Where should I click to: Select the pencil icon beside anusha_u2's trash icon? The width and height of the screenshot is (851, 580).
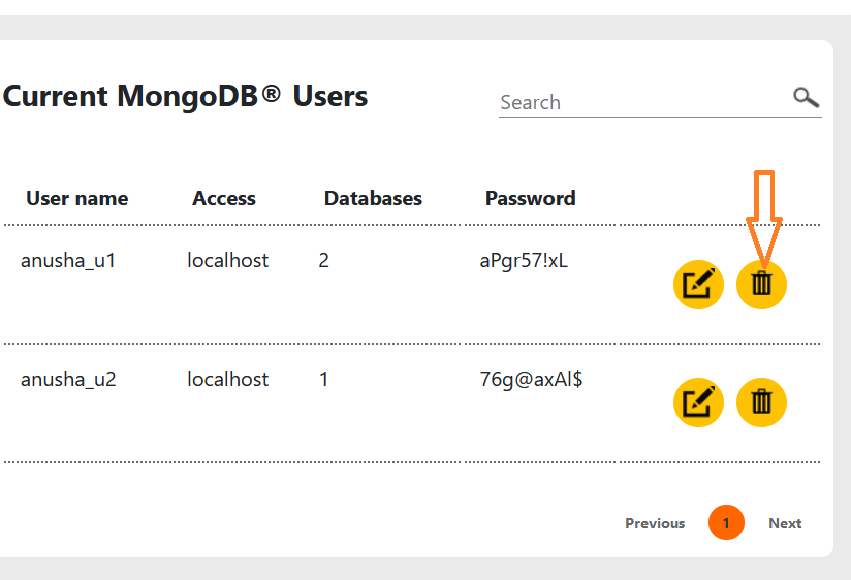(697, 402)
